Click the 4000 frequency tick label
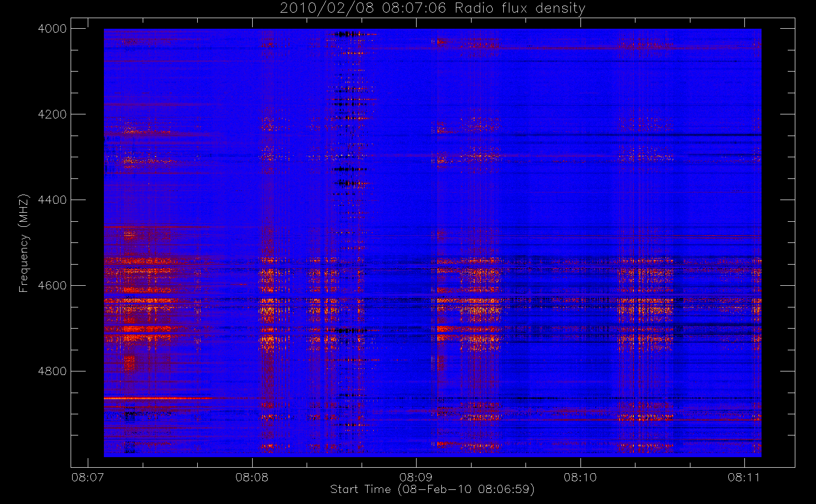816x504 pixels. (x=52, y=29)
